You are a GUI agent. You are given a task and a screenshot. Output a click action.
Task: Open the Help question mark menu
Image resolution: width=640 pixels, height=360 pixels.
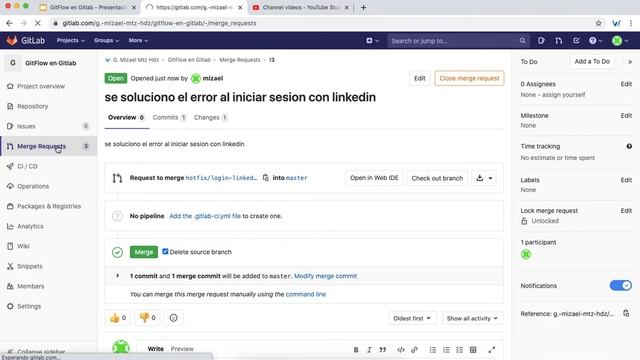tap(596, 40)
